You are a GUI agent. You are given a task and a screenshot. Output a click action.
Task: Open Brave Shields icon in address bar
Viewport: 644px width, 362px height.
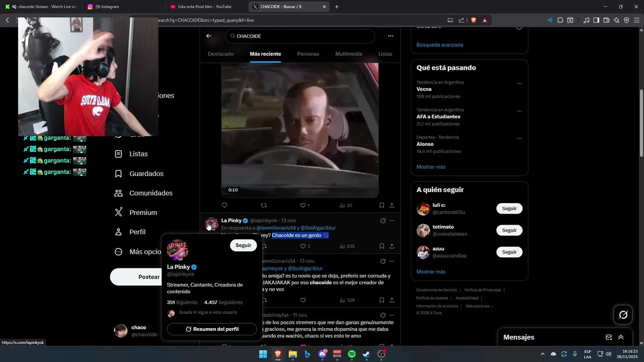pos(473,20)
